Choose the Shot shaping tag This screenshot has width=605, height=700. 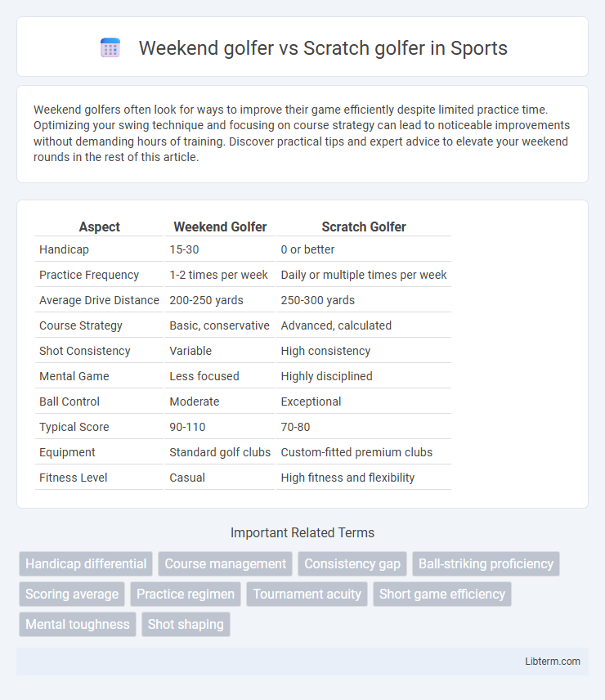186,624
